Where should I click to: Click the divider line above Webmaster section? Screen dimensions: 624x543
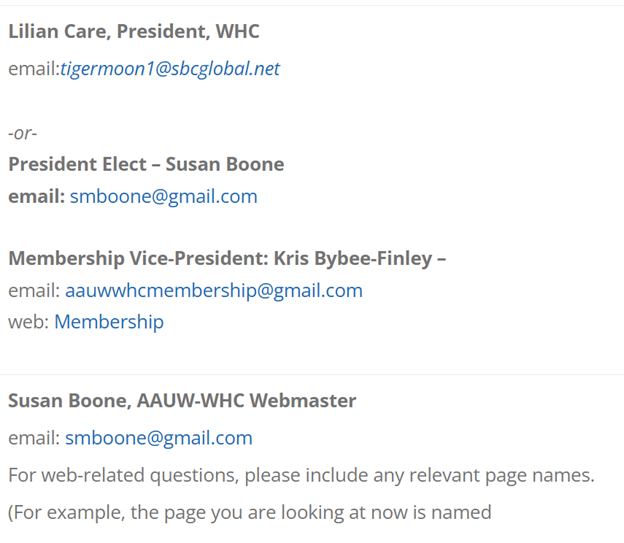click(312, 375)
